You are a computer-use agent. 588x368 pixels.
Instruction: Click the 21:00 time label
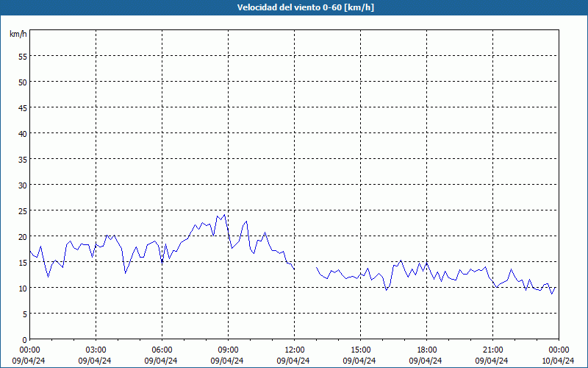pyautogui.click(x=492, y=350)
